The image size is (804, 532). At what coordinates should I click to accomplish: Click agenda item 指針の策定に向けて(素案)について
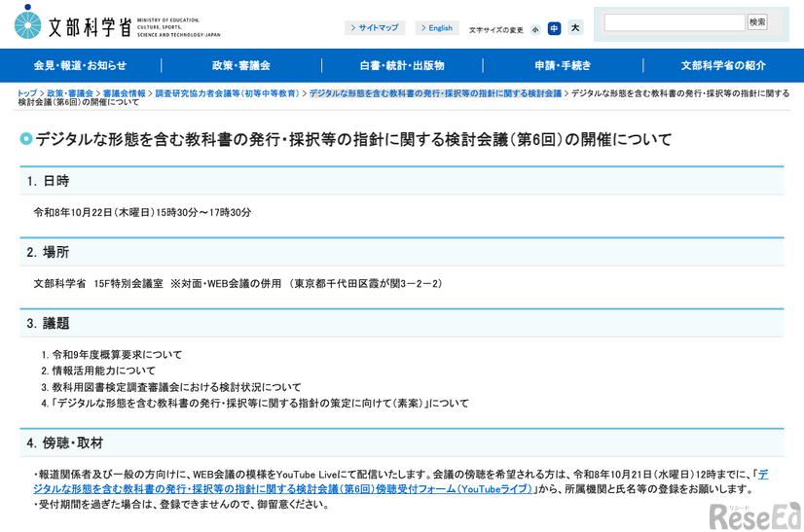(260, 404)
